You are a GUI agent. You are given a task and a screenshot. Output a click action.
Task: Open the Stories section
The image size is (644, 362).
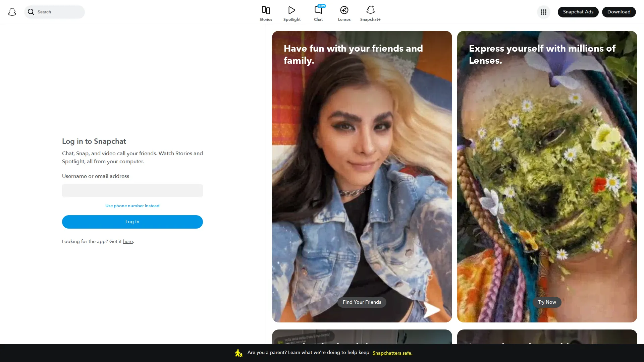pyautogui.click(x=266, y=13)
